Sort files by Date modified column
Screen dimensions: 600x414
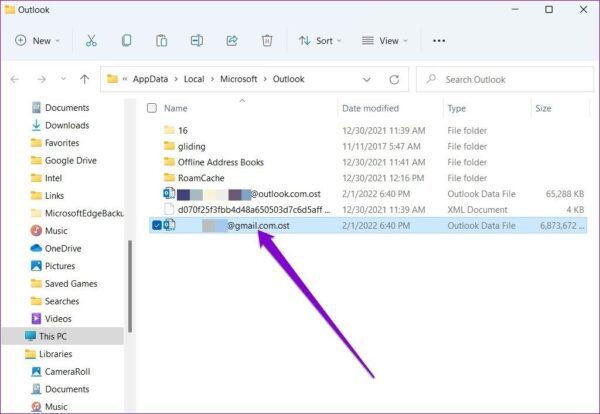point(370,108)
